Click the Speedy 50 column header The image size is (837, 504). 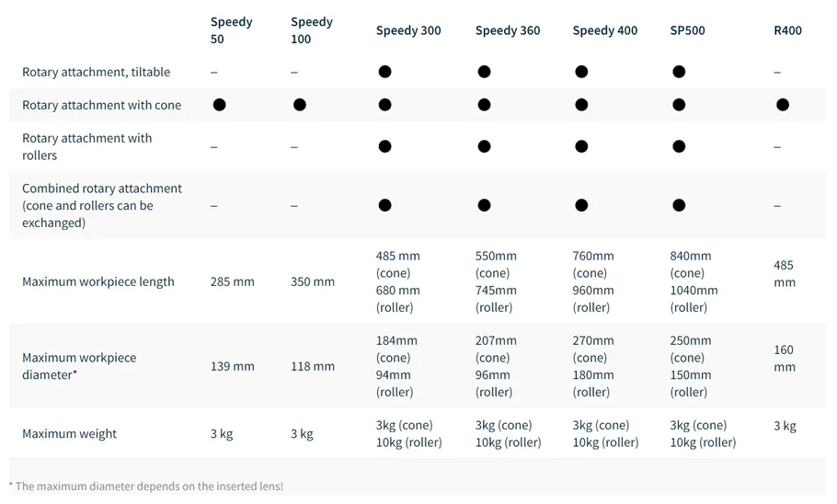point(231,30)
